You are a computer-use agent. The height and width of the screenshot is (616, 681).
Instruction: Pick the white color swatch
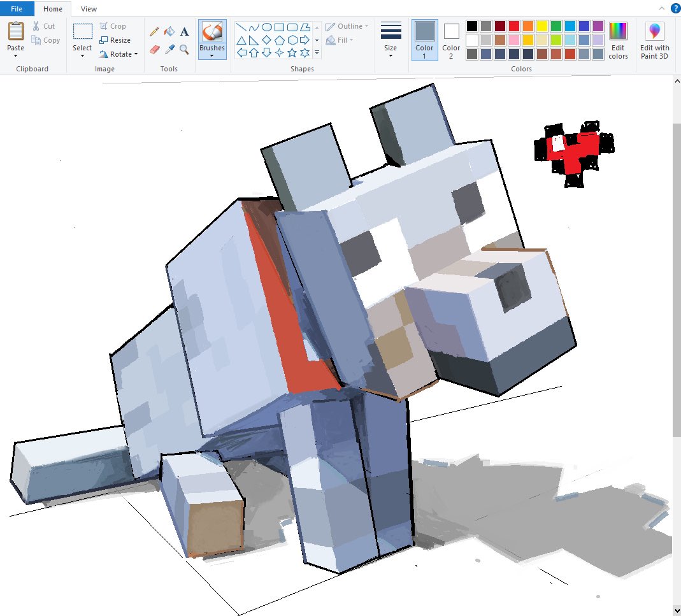click(472, 40)
